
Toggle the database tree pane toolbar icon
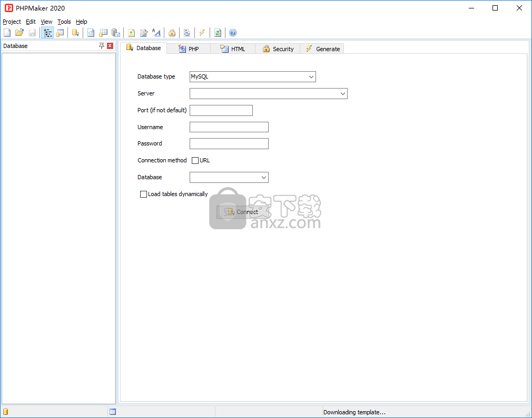(x=47, y=33)
